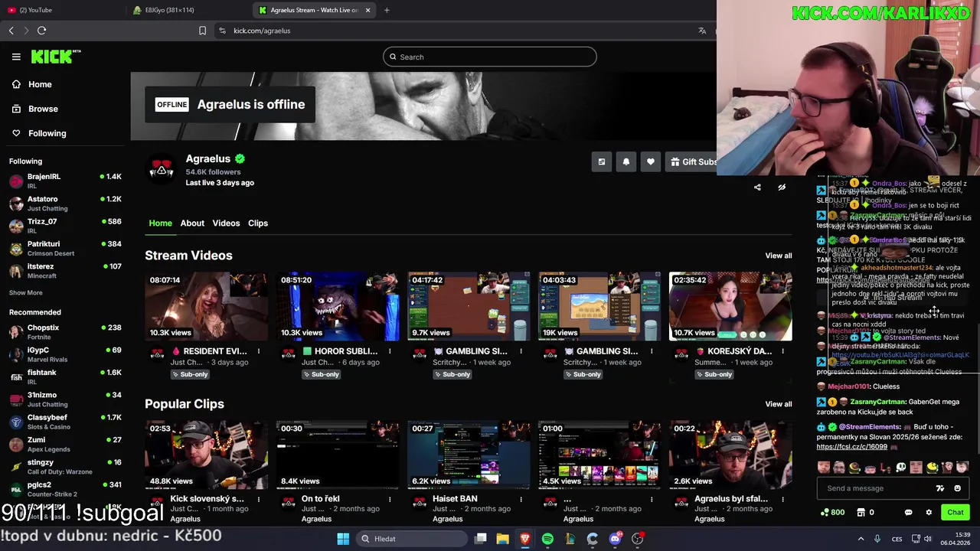Image resolution: width=980 pixels, height=551 pixels.
Task: Open a new browser tab
Action: pyautogui.click(x=387, y=10)
